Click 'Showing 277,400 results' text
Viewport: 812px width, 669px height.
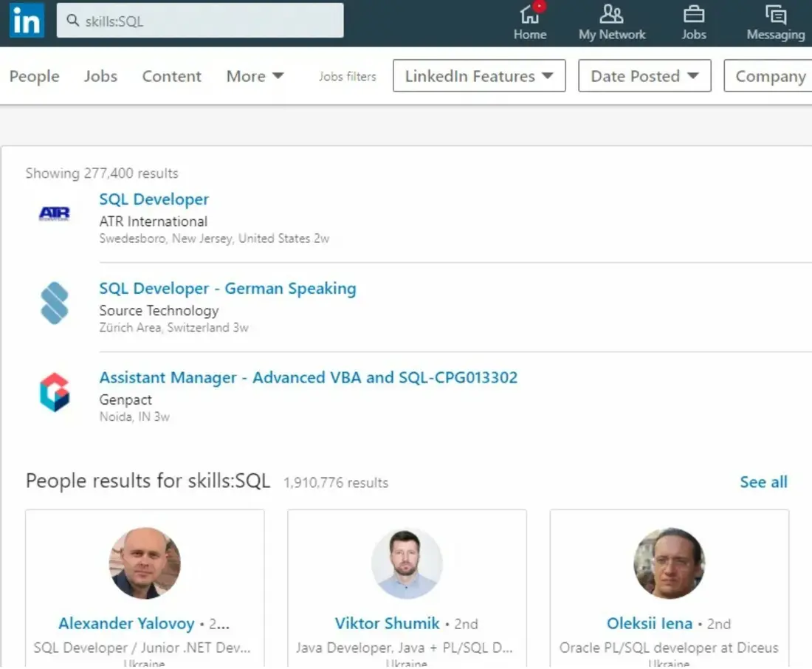(x=102, y=173)
